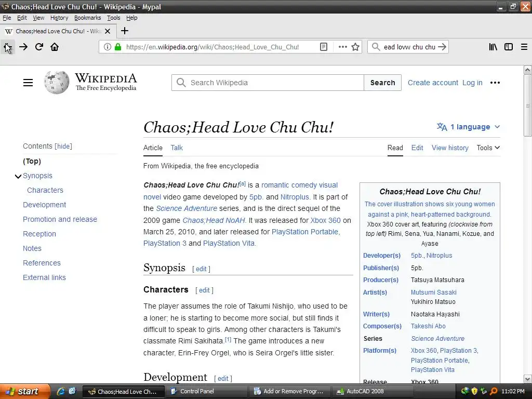Switch to AutoCAD 2008 in taskbar
The image size is (532, 399).
point(373,391)
